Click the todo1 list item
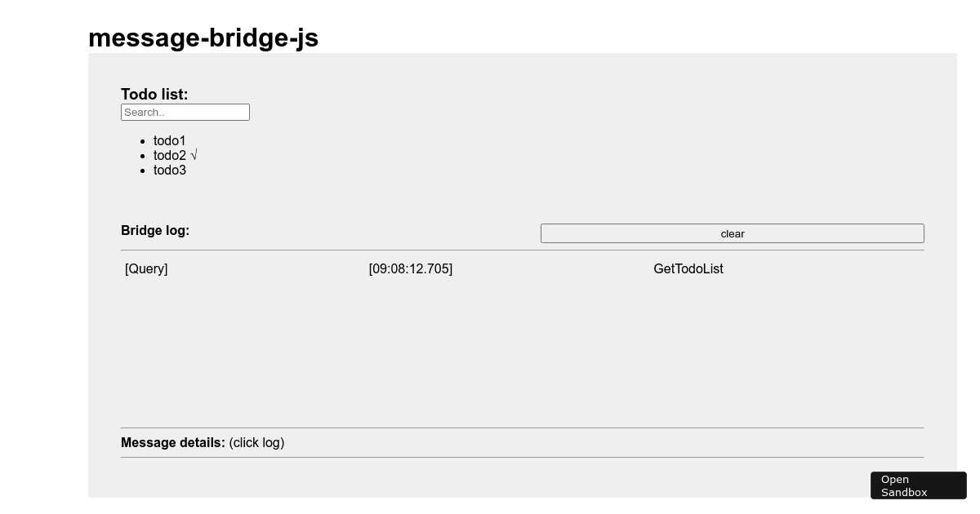The image size is (980, 514). [169, 140]
